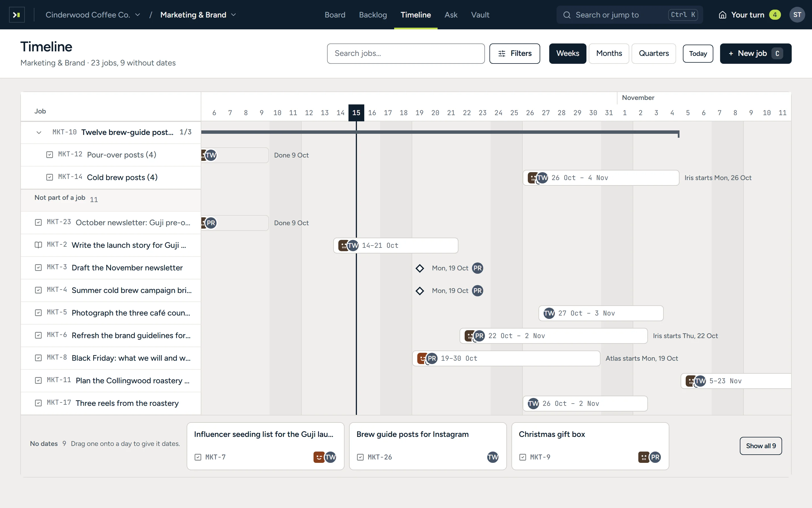This screenshot has width=812, height=508.
Task: Jump to Today on the timeline
Action: [698, 53]
